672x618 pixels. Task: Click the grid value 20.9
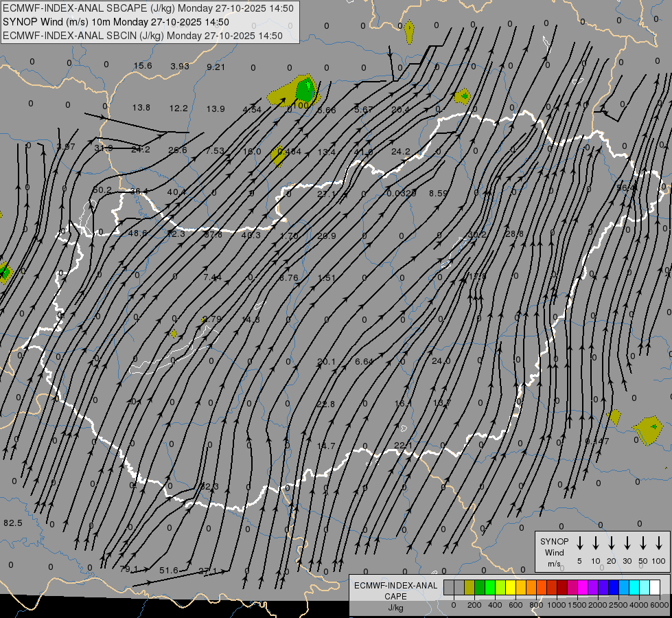(327, 236)
